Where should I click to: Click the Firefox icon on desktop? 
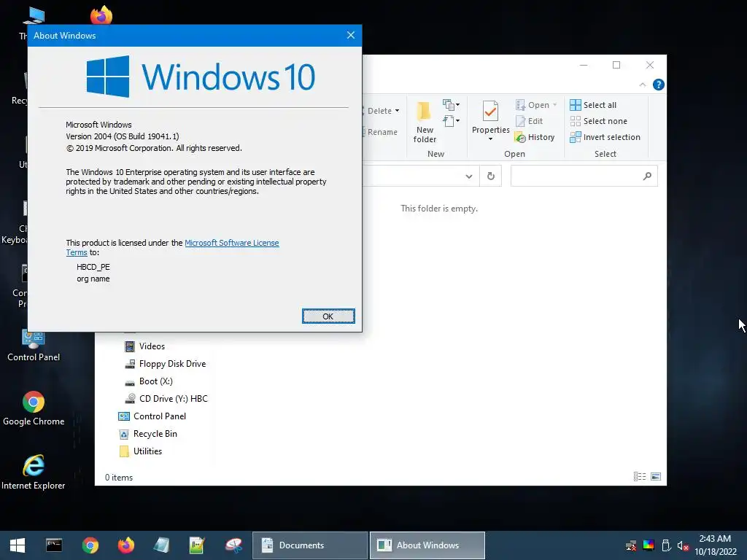(x=101, y=15)
